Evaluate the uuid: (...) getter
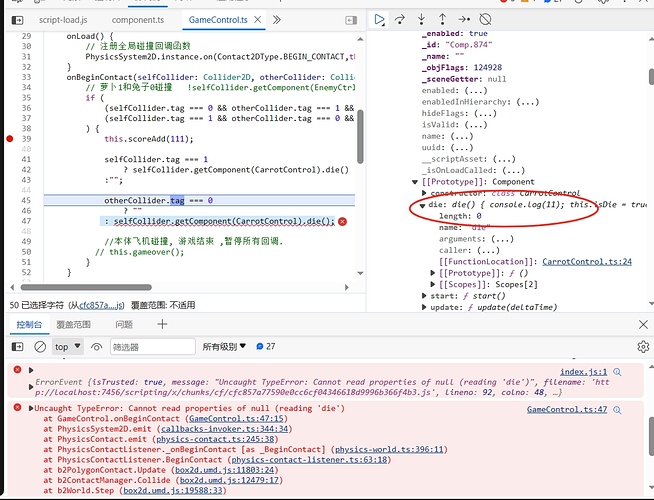The height and width of the screenshot is (500, 654). pos(462,148)
